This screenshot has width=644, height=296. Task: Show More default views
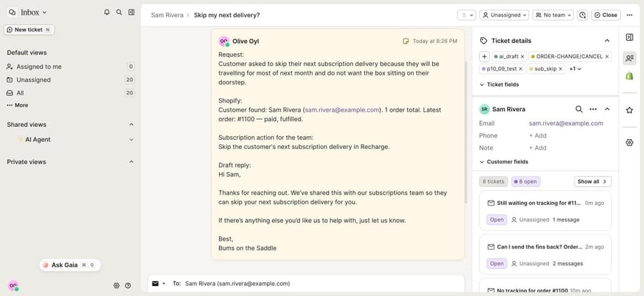click(x=18, y=105)
